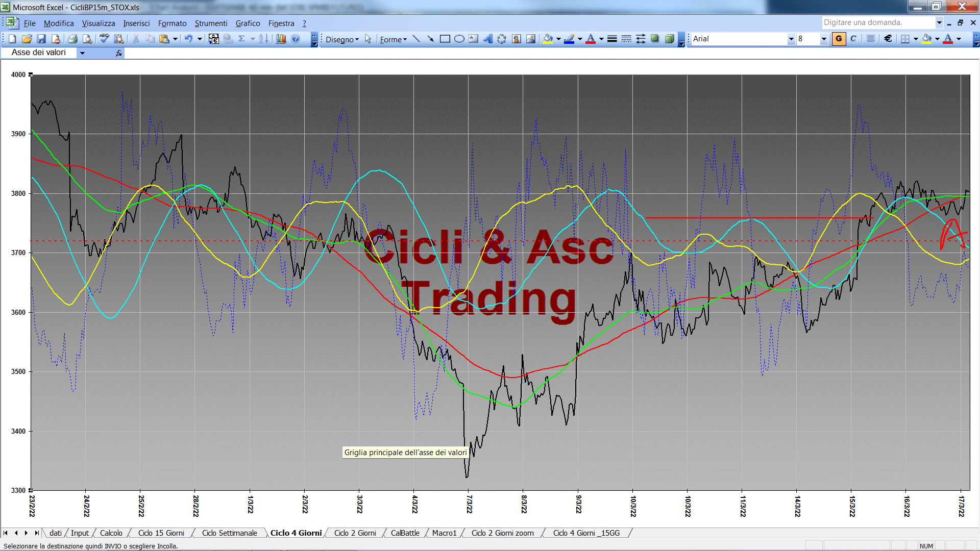Viewport: 980px width, 551px height.
Task: Click the Print icon
Action: pyautogui.click(x=72, y=39)
